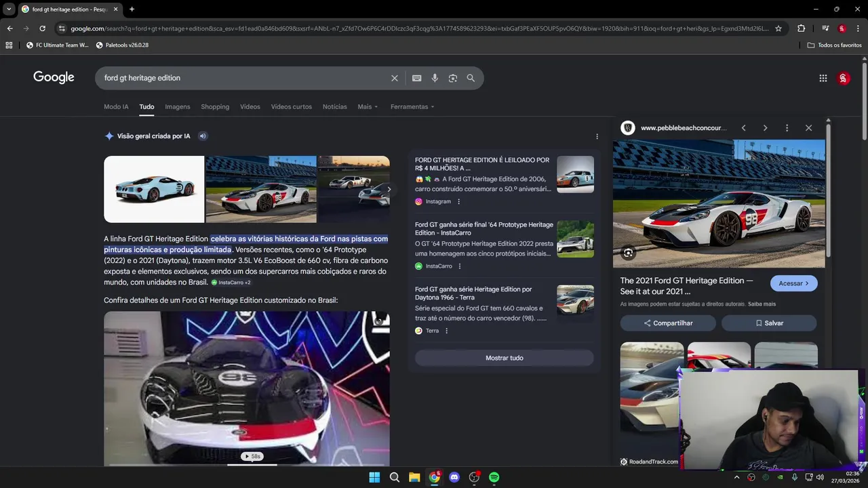Screen dimensions: 868x488
Task: Switch to the Shopping tab
Action: [x=215, y=106]
